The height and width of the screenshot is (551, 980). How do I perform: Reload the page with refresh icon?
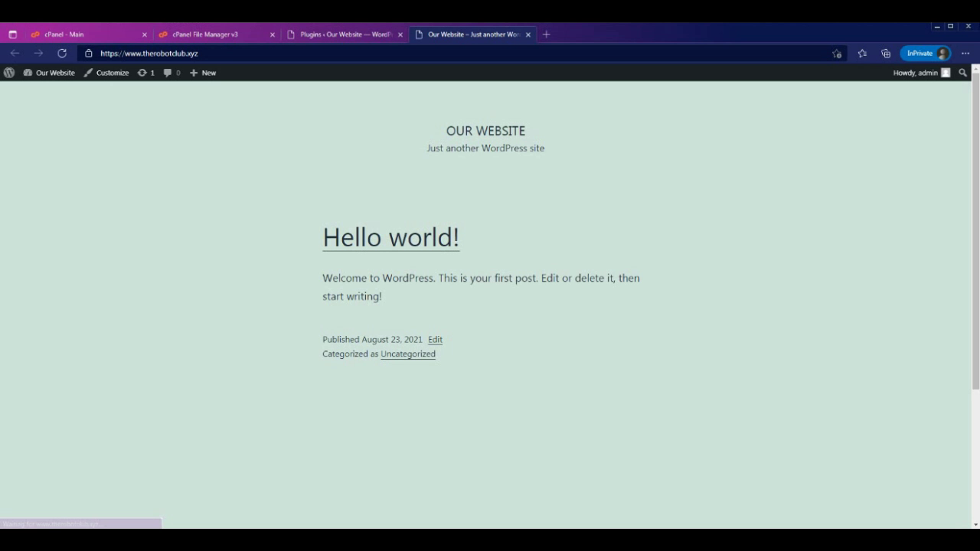click(x=62, y=54)
